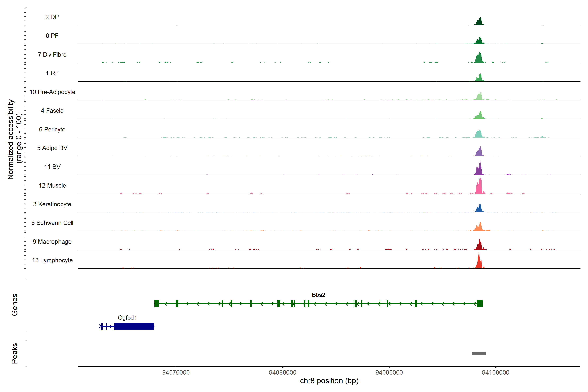Image resolution: width=588 pixels, height=392 pixels.
Task: Select the Ogfod1 gene label
Action: (127, 318)
